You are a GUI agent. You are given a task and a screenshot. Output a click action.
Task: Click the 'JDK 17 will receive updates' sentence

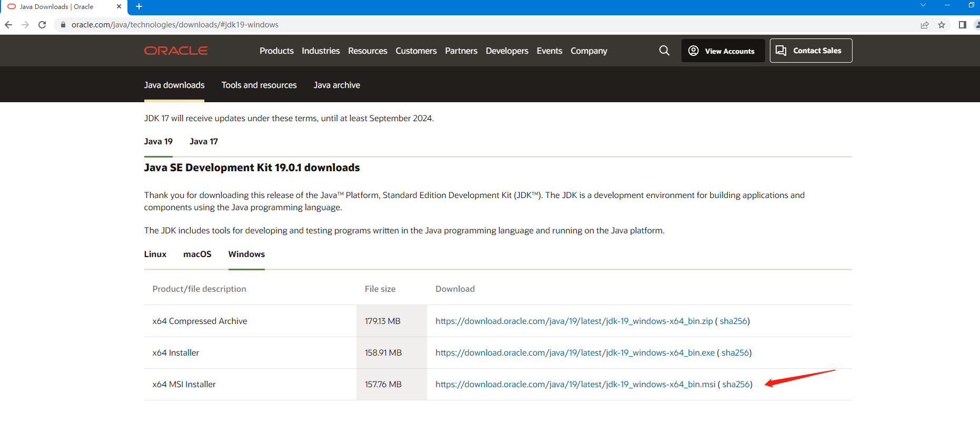click(289, 118)
